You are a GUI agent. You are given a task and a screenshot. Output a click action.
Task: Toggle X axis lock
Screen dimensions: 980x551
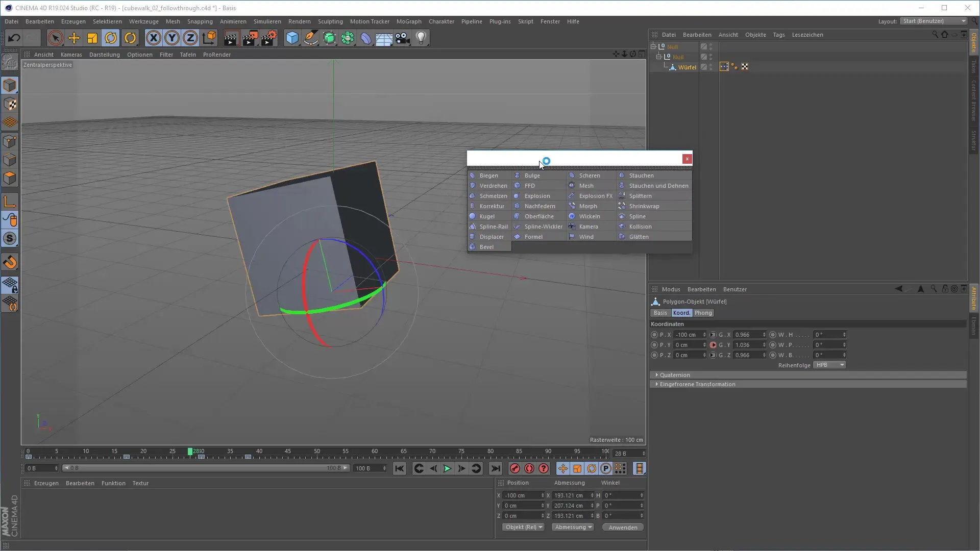pyautogui.click(x=153, y=38)
